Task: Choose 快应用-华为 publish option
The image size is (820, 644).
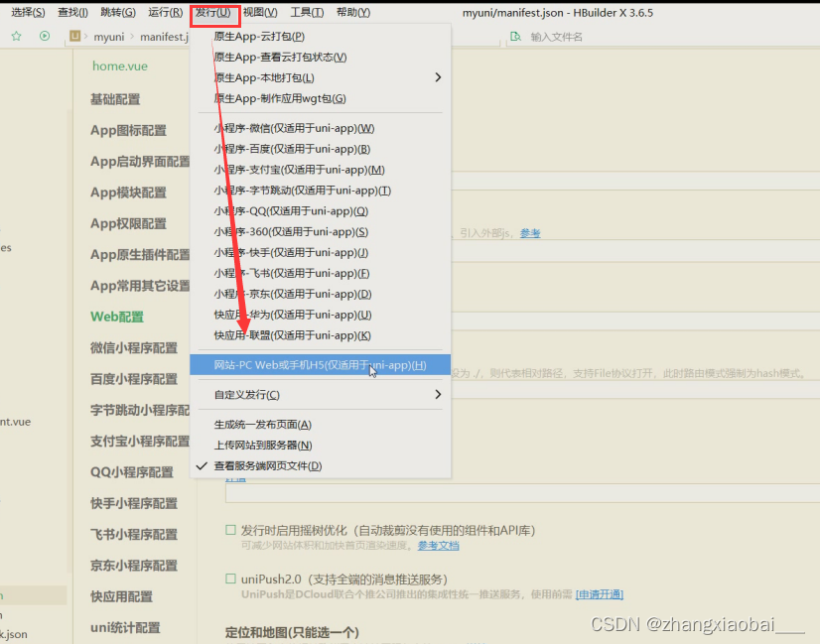Action: (x=320, y=315)
